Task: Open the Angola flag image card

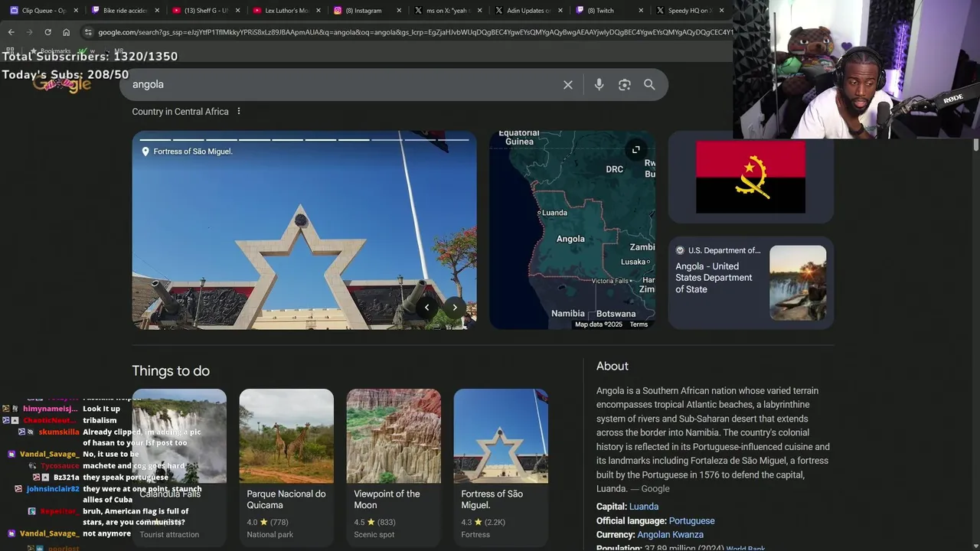Action: tap(751, 178)
